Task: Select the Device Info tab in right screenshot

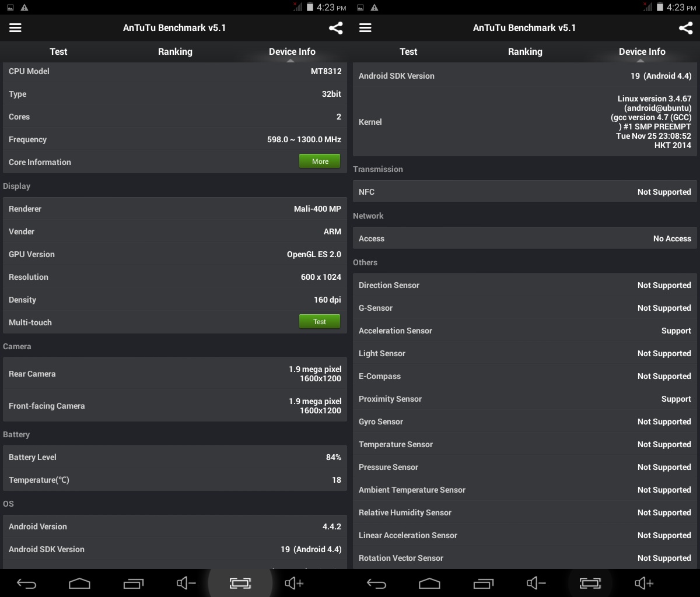Action: 642,51
